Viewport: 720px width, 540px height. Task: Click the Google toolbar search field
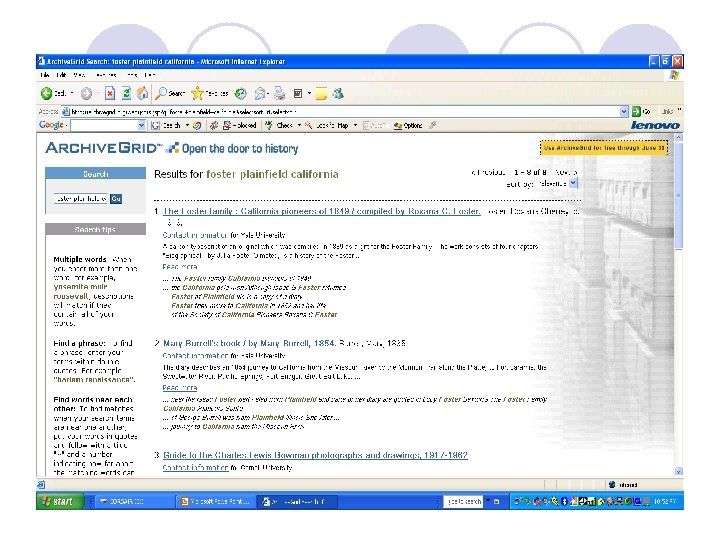click(104, 125)
